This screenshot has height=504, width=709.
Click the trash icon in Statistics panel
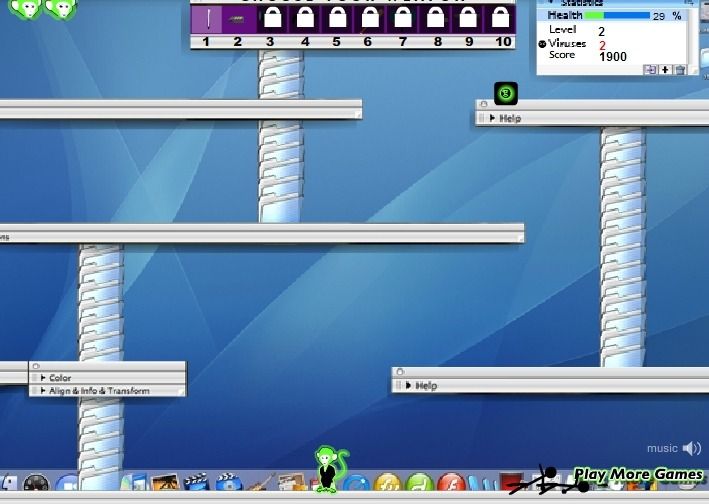(x=680, y=70)
